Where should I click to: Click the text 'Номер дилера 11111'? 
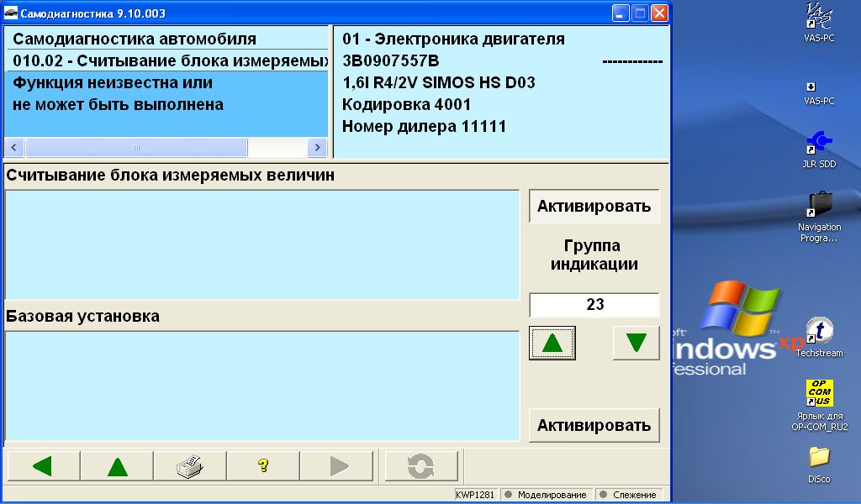click(x=424, y=127)
